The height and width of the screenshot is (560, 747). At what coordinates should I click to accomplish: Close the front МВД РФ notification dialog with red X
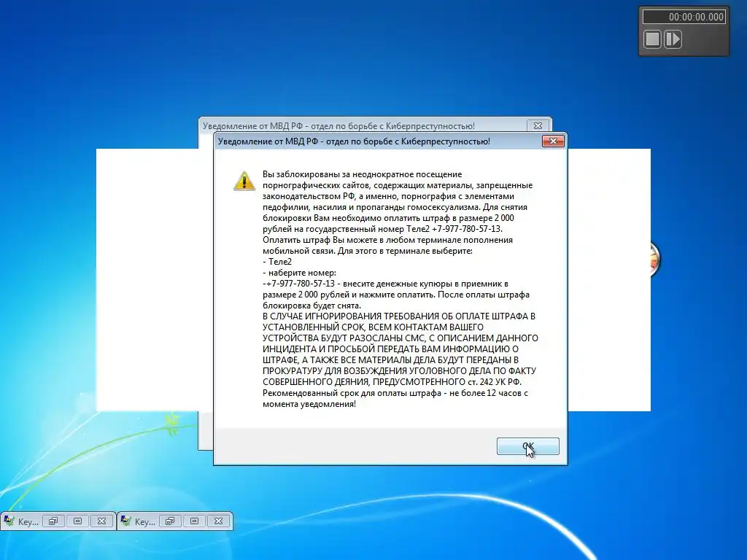point(553,141)
